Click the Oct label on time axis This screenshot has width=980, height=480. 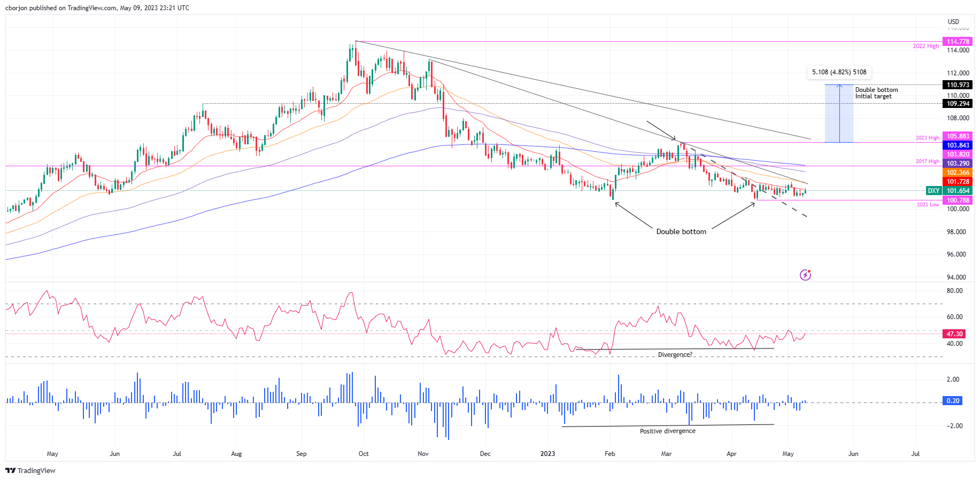pyautogui.click(x=364, y=454)
